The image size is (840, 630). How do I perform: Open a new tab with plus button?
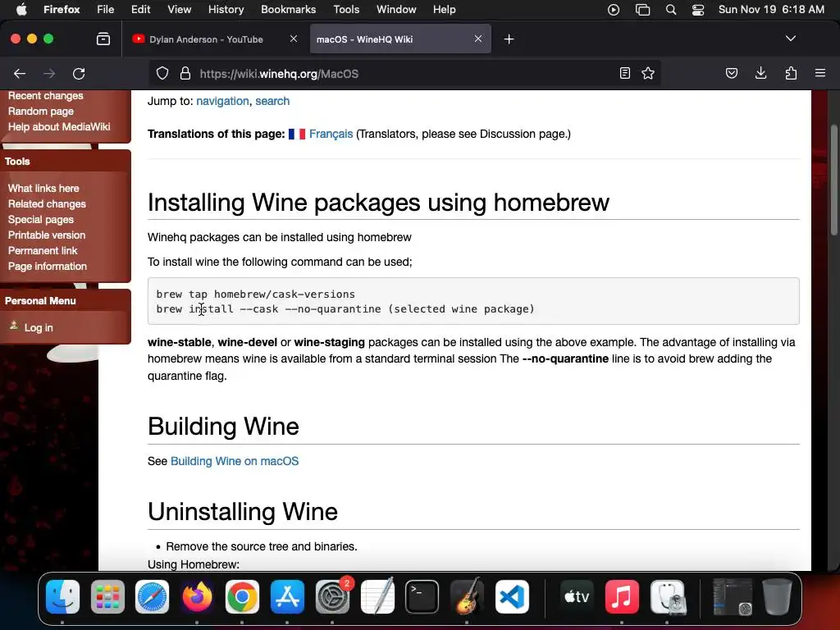point(509,39)
